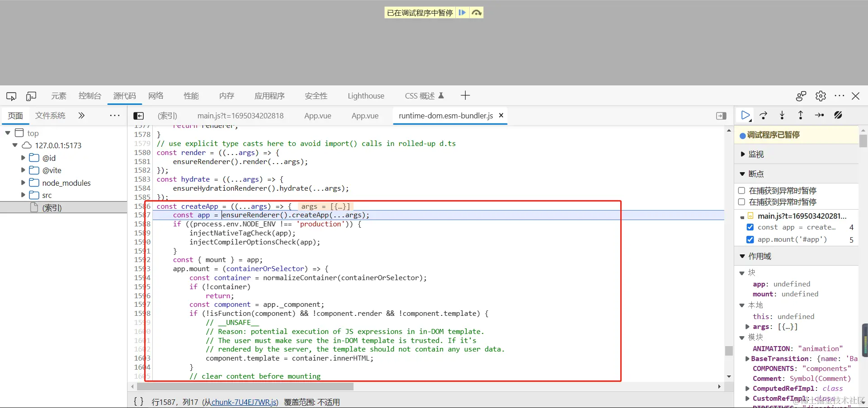Disable breakpoint const app = create…
This screenshot has height=408, width=868.
[x=750, y=227]
